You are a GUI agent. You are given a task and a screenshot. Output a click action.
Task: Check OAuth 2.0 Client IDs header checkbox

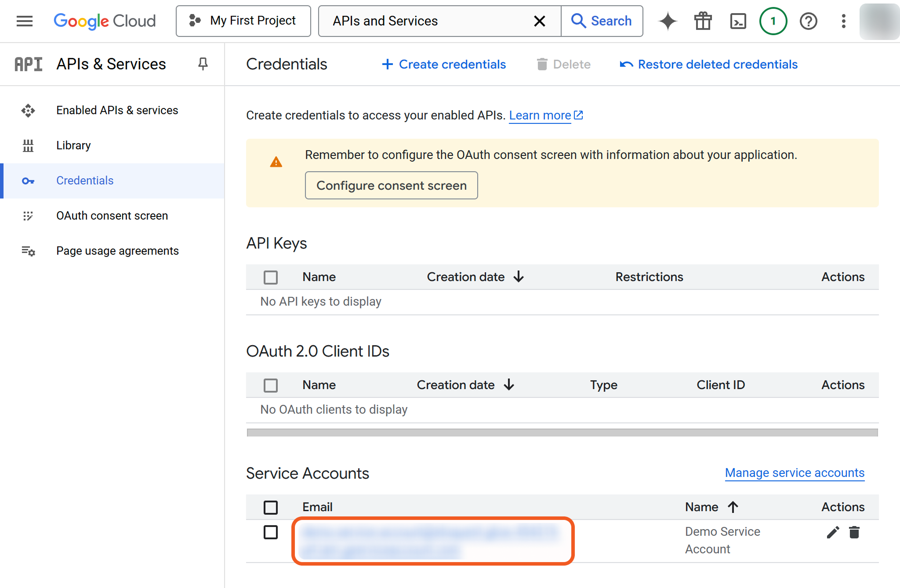click(270, 385)
